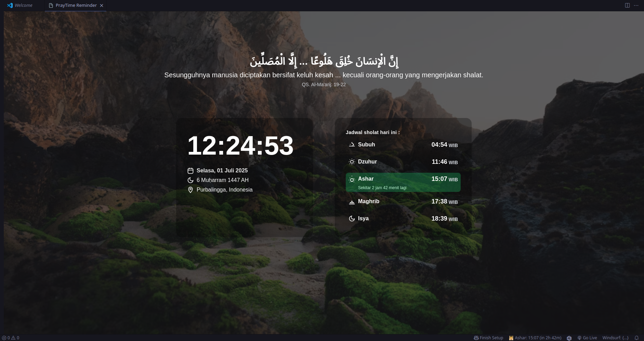The image size is (644, 341).
Task: Click Copilot Finish Setup in status bar
Action: click(488, 338)
